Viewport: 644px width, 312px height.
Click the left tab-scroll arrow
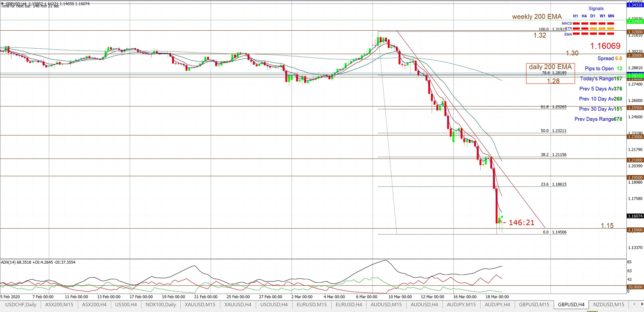click(634, 304)
